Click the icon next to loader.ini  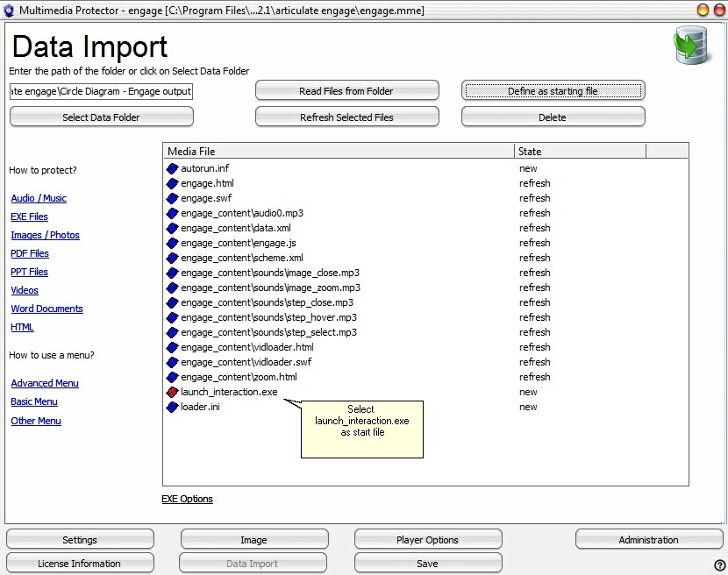(x=172, y=407)
